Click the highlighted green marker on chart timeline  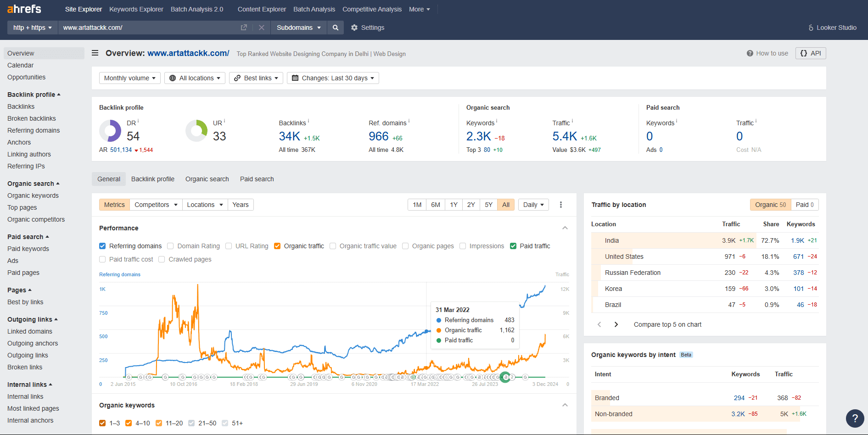point(505,377)
